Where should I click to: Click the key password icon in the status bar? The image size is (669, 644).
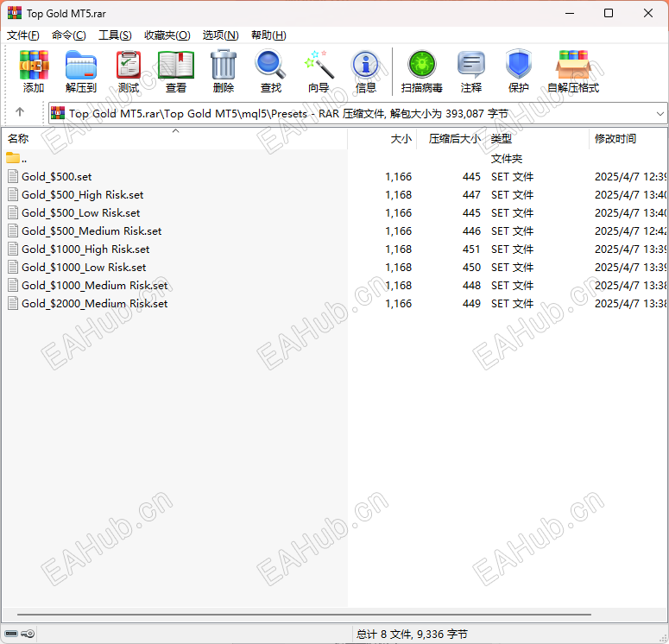click(x=28, y=634)
